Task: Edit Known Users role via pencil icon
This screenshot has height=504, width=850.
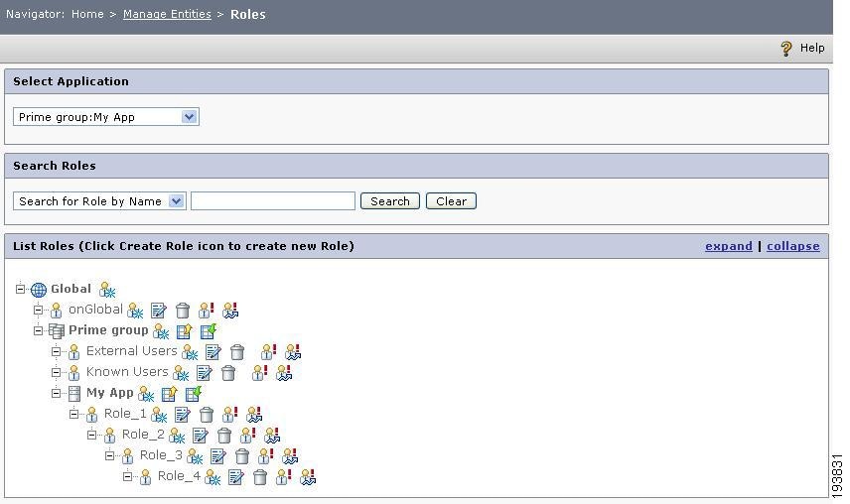Action: pos(204,373)
